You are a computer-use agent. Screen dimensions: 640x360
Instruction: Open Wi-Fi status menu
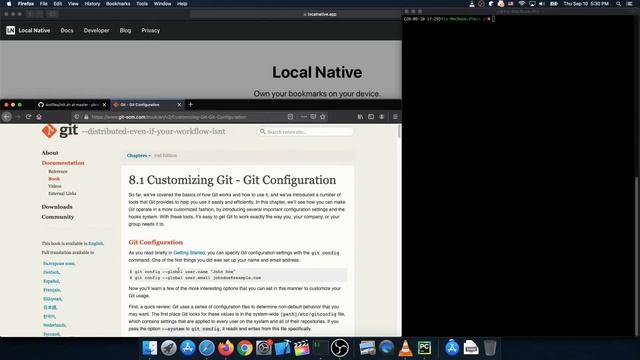[522, 4]
